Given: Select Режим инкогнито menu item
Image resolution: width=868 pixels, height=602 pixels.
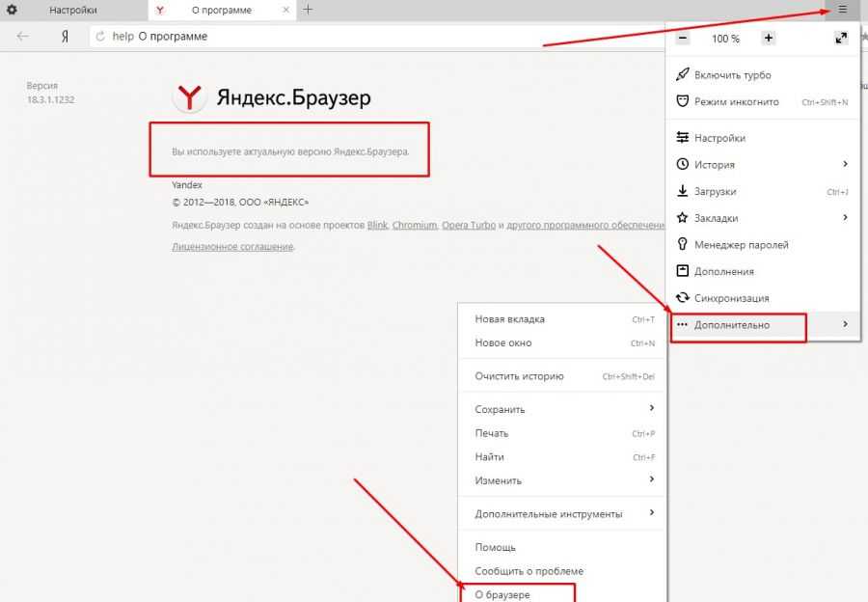Looking at the screenshot, I should (764, 102).
